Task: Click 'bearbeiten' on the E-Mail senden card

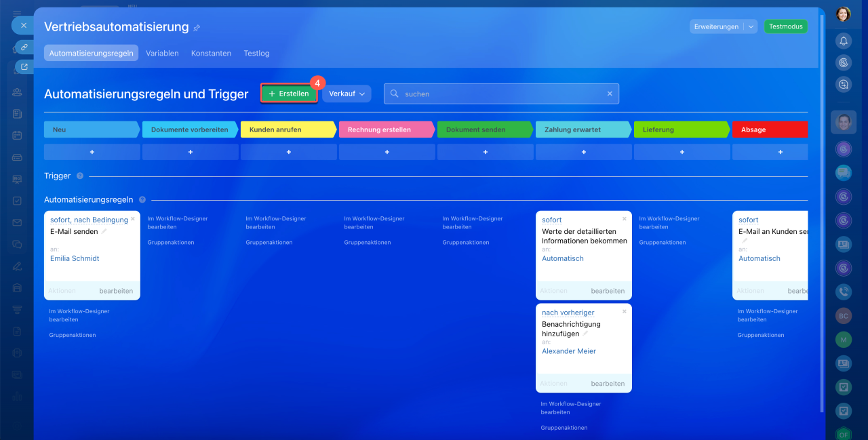Action: pos(116,291)
